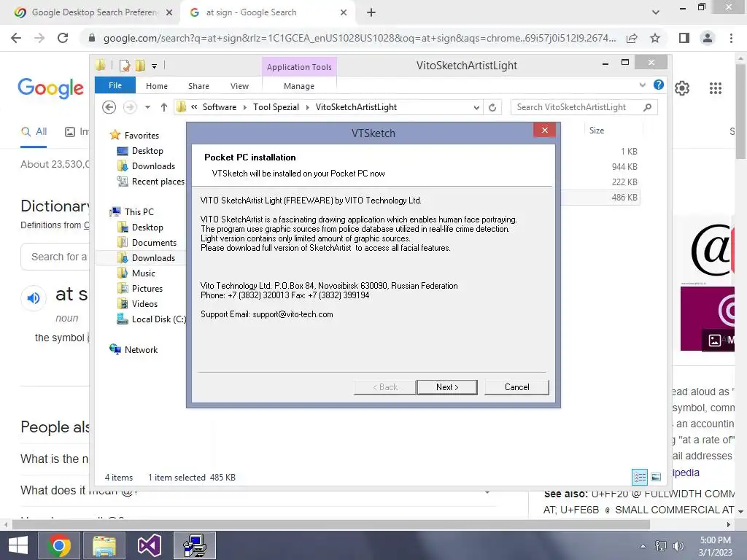Click Chrome reload button
The image size is (747, 560).
63,38
